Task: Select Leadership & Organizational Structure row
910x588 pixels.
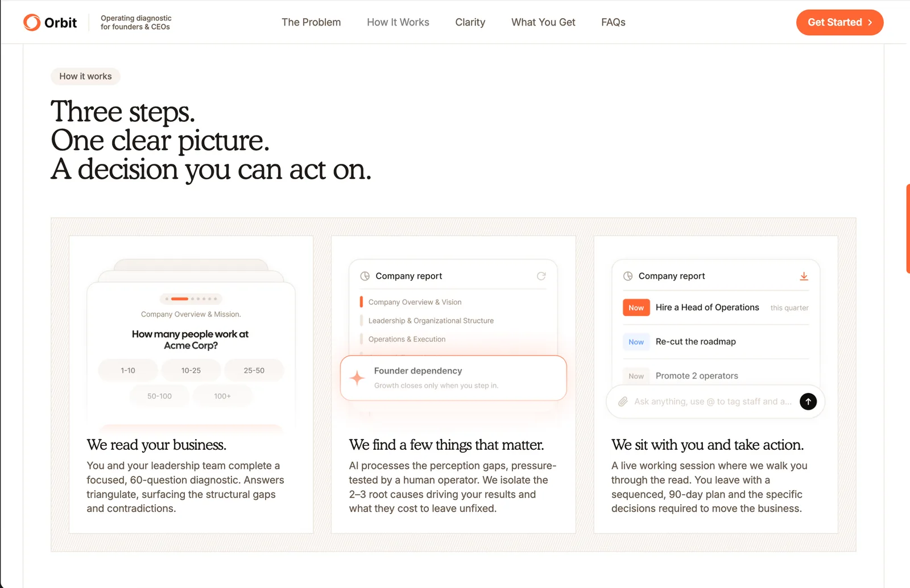Action: click(431, 321)
